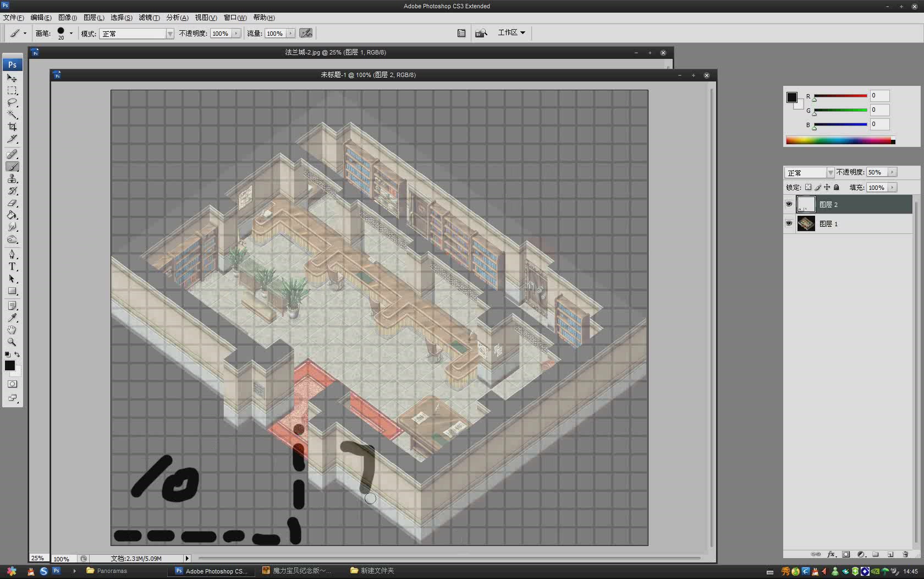Image resolution: width=924 pixels, height=579 pixels.
Task: Switch to 新建文件夹 in taskbar
Action: pyautogui.click(x=372, y=571)
